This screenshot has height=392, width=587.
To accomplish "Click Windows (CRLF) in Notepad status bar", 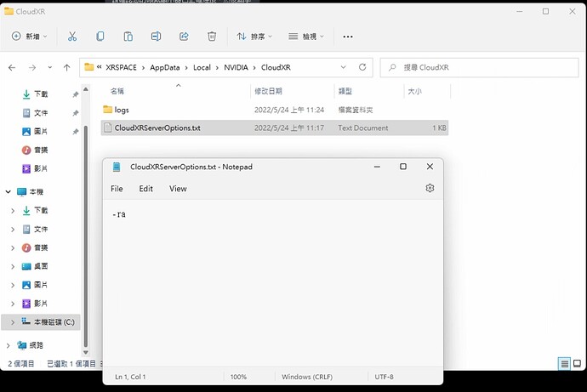I will pos(307,377).
